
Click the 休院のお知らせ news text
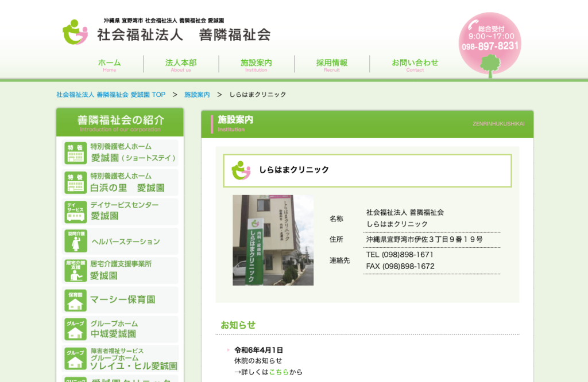click(258, 361)
